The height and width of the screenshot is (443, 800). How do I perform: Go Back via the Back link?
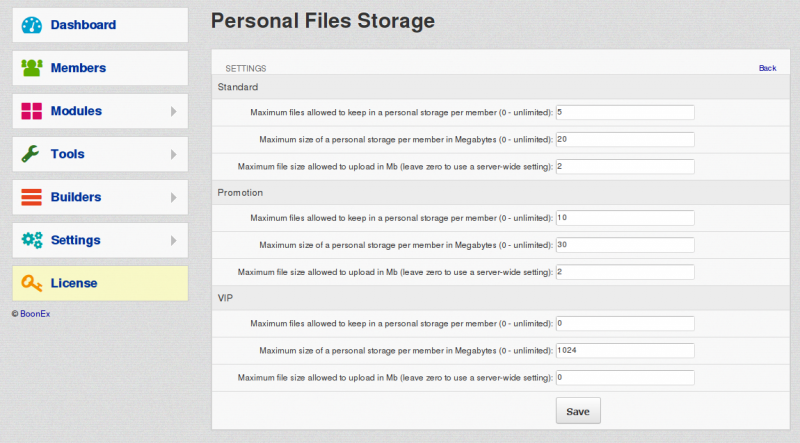coord(767,68)
